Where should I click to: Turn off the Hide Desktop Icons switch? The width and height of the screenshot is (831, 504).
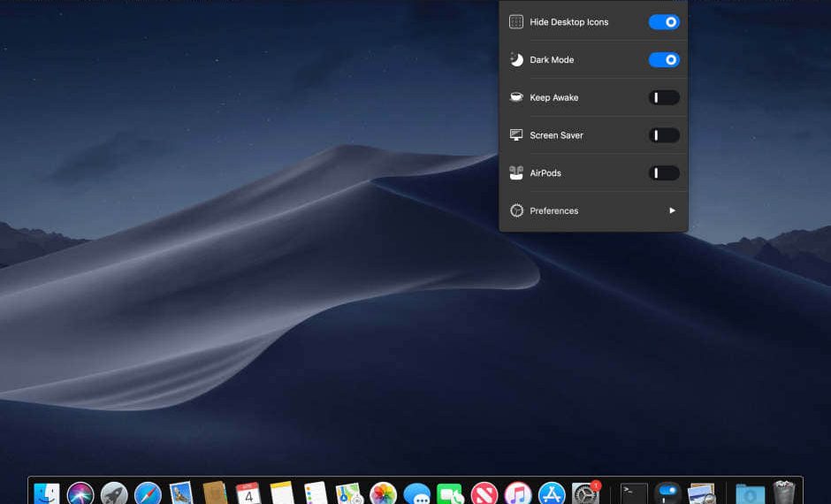pos(664,22)
